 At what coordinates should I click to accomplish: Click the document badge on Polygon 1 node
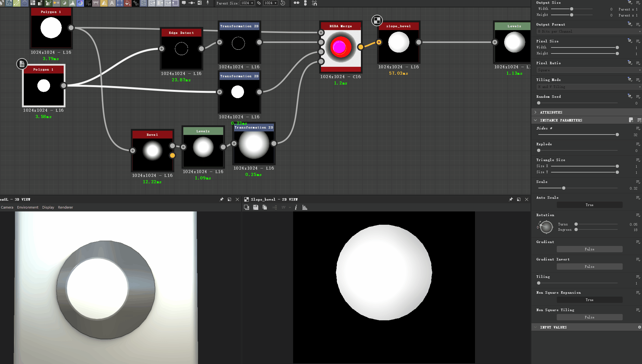22,64
